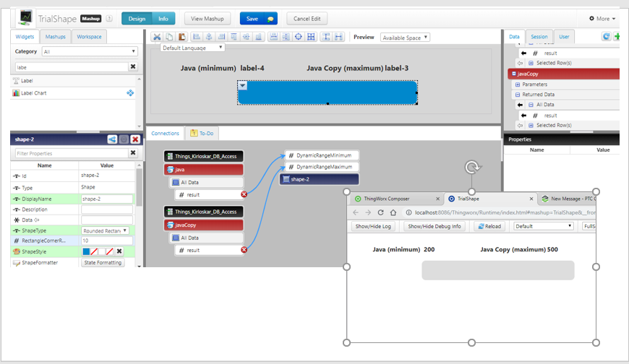Remove the javaCopy result binding with its red X
The image size is (629, 364).
244,250
